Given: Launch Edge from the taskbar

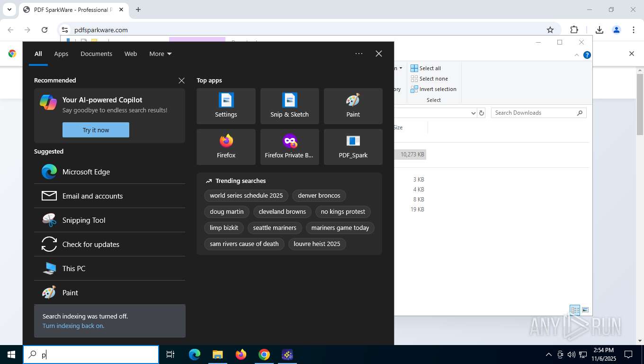Looking at the screenshot, I should point(195,355).
